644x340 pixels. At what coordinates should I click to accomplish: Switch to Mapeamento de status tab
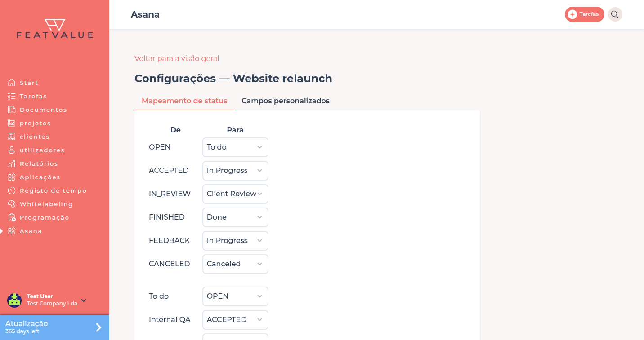(184, 101)
